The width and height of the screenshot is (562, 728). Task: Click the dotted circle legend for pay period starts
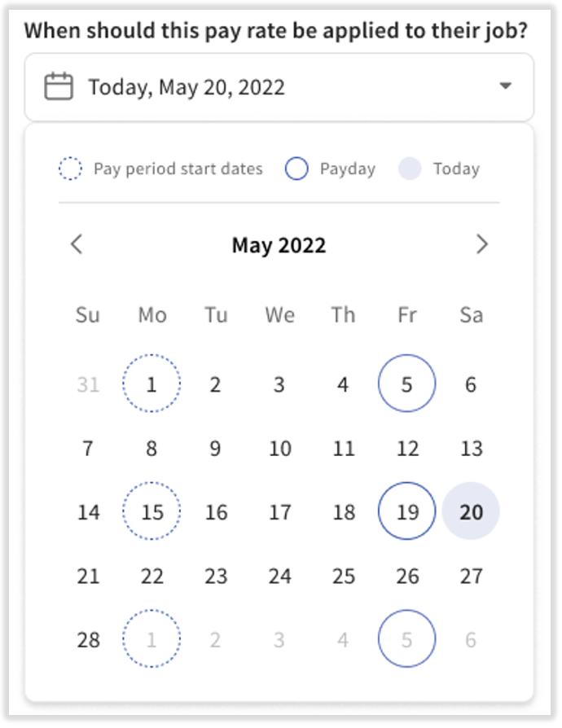pyautogui.click(x=70, y=168)
